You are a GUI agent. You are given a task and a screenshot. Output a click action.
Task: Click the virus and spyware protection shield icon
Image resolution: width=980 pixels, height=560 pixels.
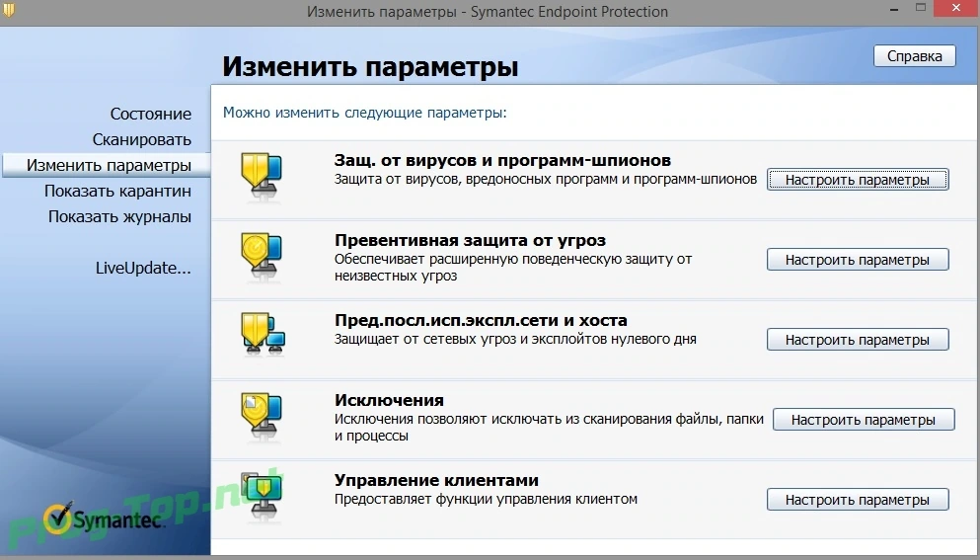pyautogui.click(x=262, y=178)
